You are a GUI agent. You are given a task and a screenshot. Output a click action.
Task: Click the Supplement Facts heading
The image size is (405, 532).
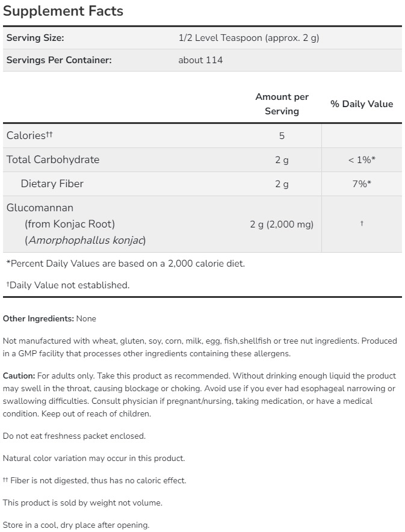click(63, 11)
